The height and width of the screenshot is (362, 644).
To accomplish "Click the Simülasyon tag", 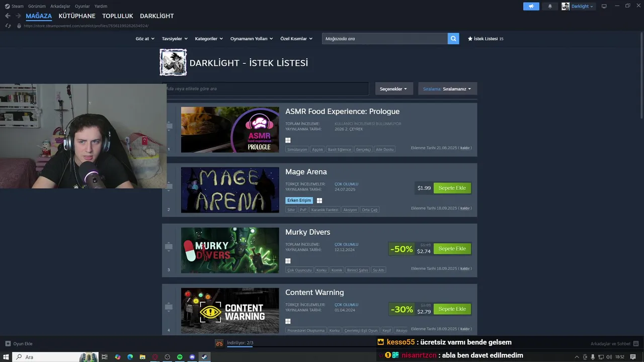I will click(297, 149).
